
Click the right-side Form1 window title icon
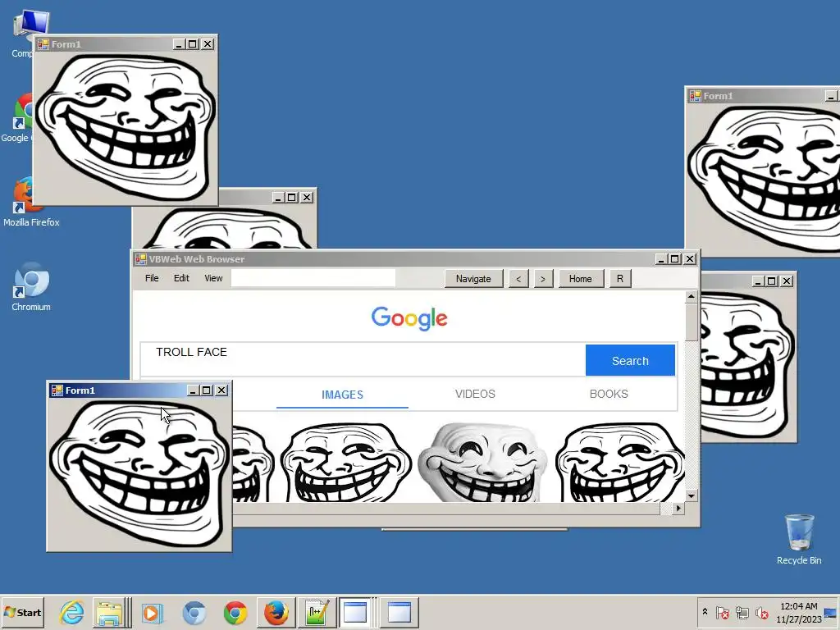(x=696, y=96)
